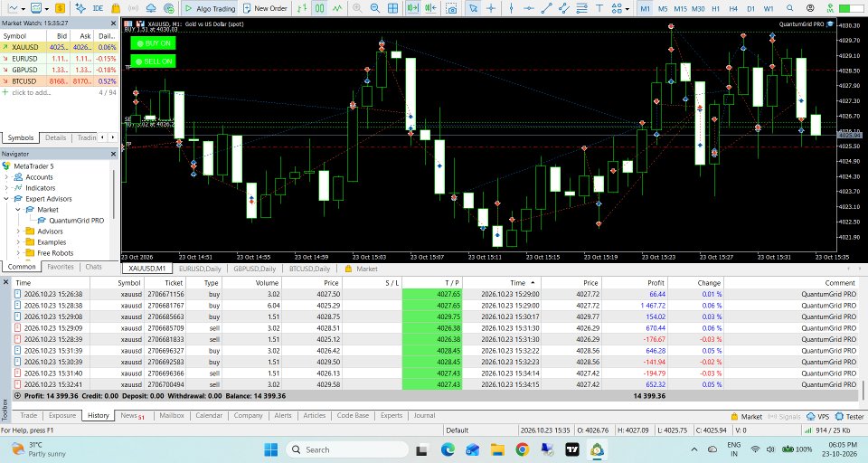Expand the Free Robots folder

[x=18, y=253]
